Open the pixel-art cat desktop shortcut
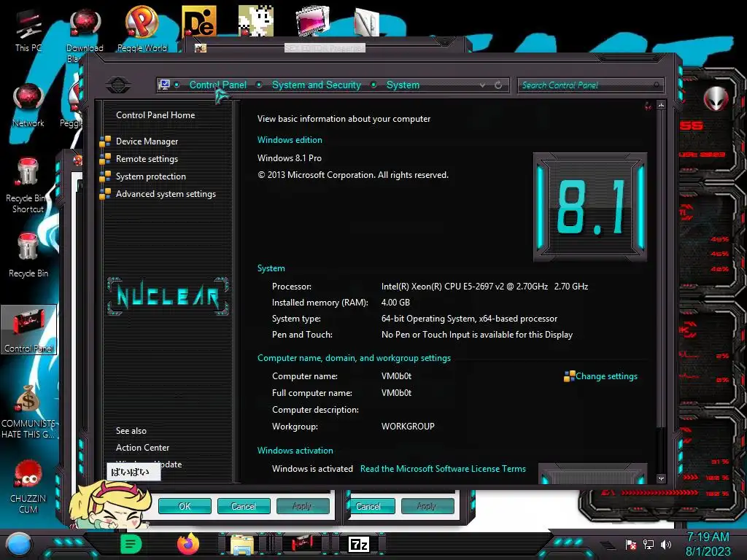 coord(256,21)
